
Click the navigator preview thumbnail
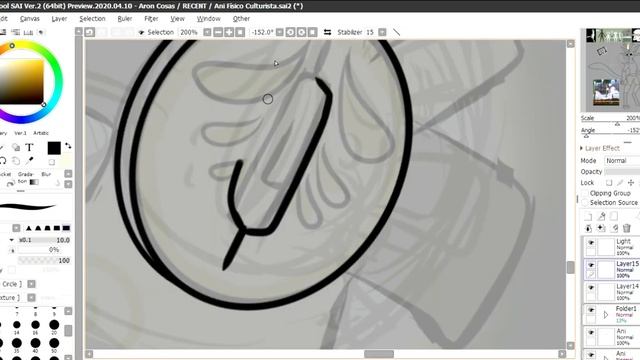[613, 70]
